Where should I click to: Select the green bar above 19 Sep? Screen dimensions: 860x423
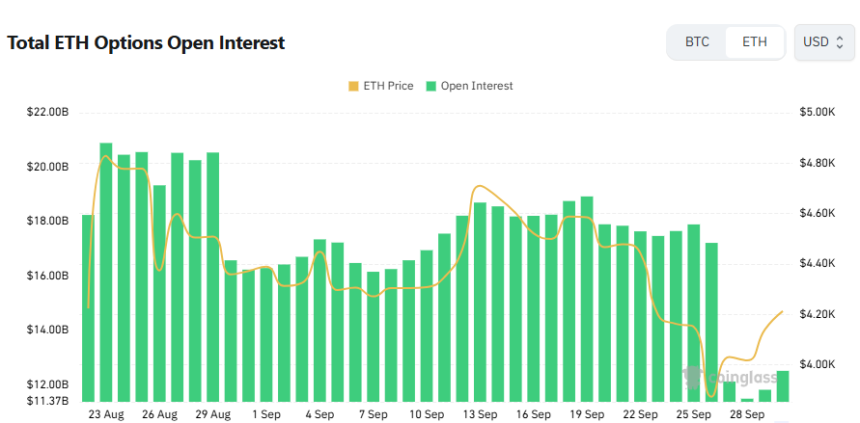587,300
